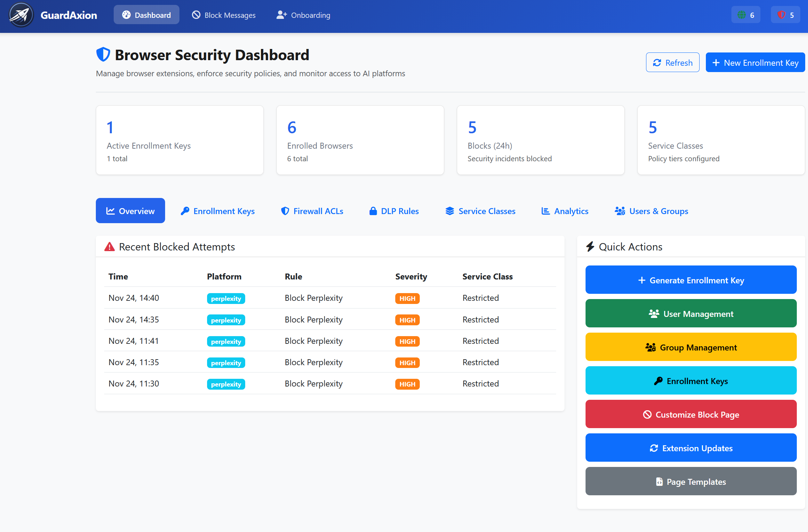
Task: Click the perplexity badge in the first blocked row
Action: pyautogui.click(x=226, y=298)
